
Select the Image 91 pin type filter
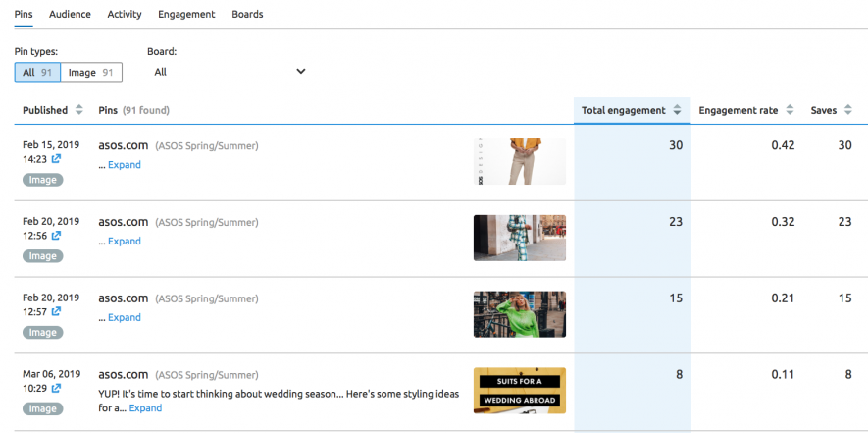[x=91, y=72]
